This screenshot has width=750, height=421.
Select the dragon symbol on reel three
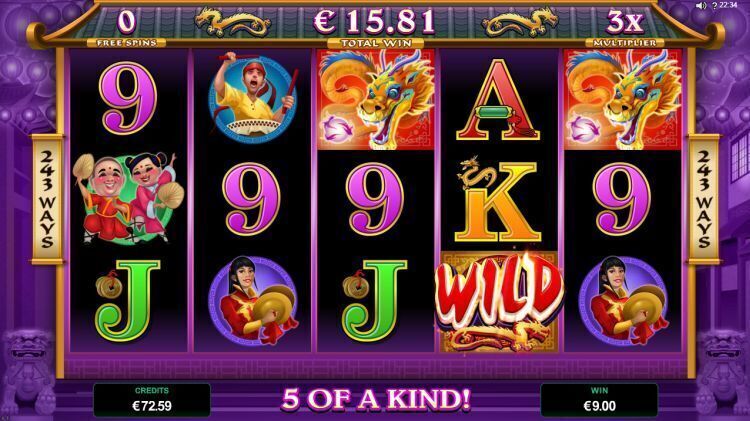point(376,100)
